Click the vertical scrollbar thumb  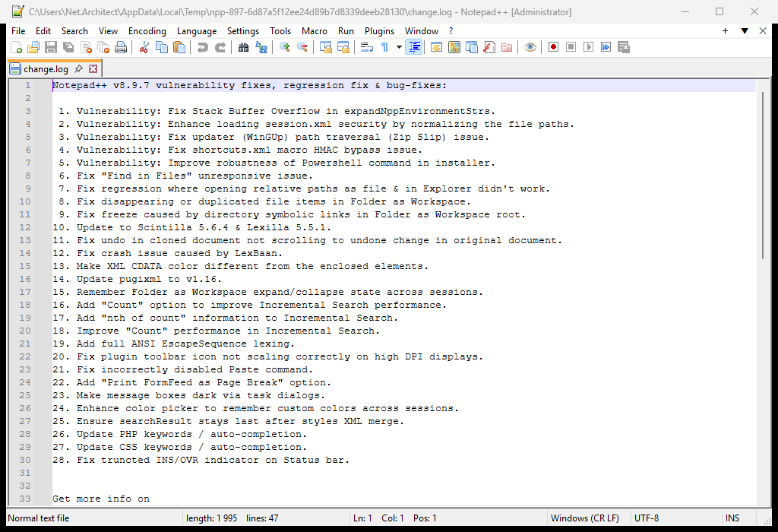(763, 175)
